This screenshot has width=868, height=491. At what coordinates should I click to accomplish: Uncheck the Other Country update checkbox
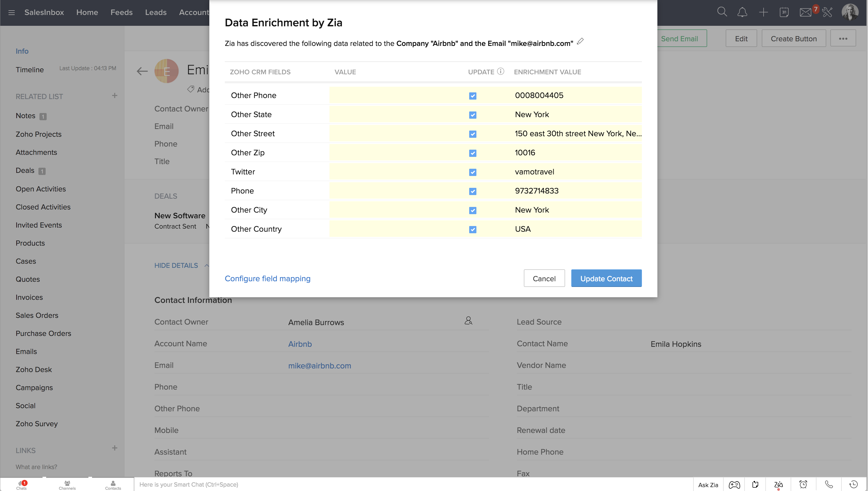473,230
